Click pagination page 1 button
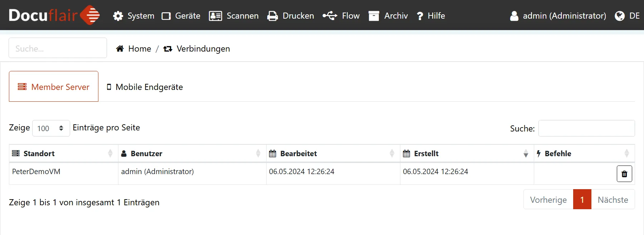Viewport: 644px width, 235px height. pos(582,200)
